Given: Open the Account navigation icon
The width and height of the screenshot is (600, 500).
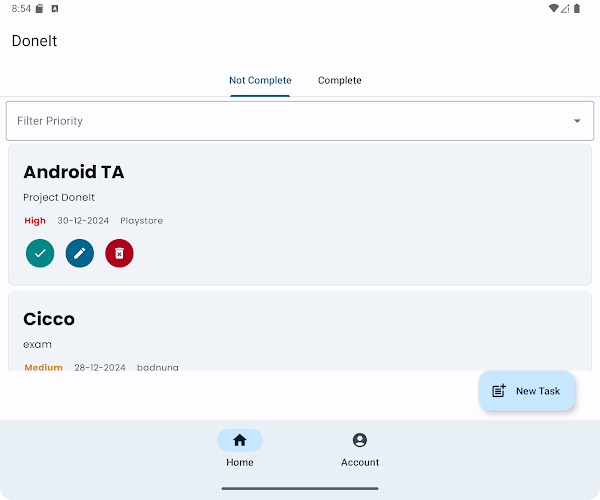Looking at the screenshot, I should pyautogui.click(x=360, y=440).
